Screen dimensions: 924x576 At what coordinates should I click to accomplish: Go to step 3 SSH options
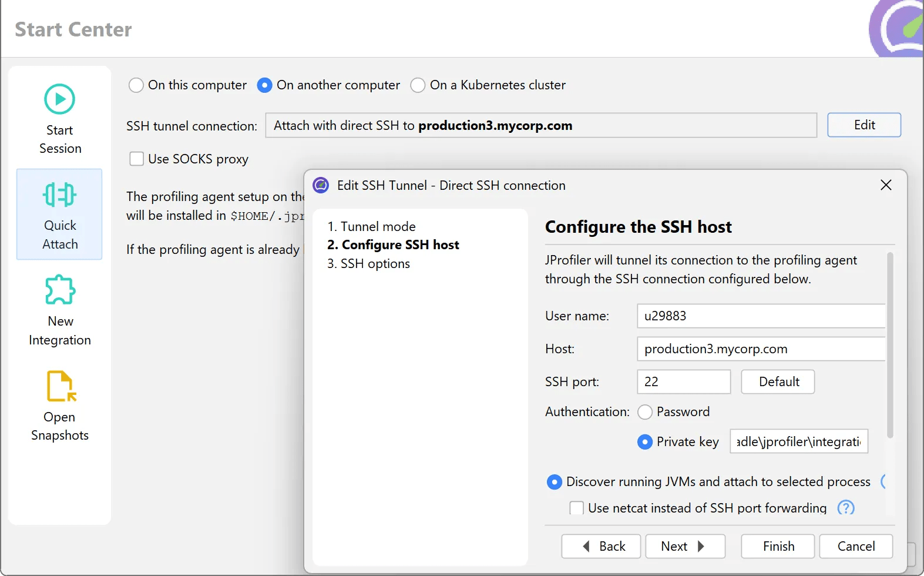point(369,263)
